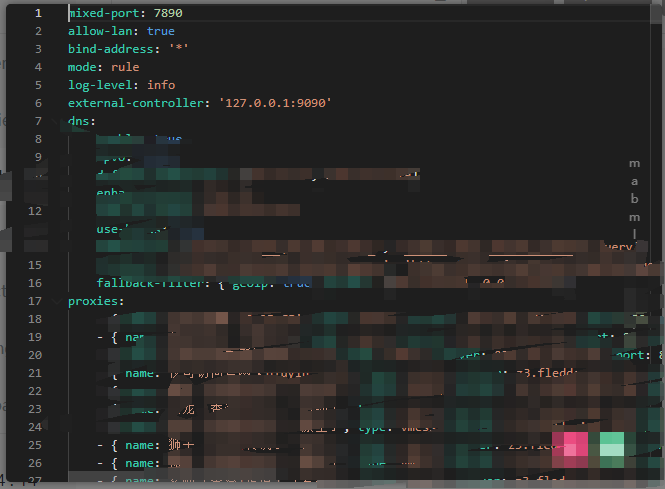Click the proxies: key on line 17
This screenshot has height=489, width=665.
point(96,301)
